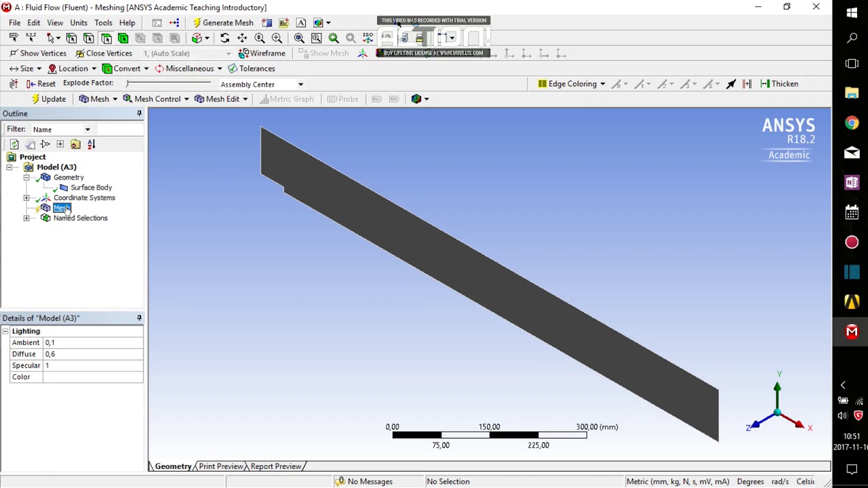The image size is (868, 488).
Task: Click the Generate Mesh button
Action: [222, 22]
